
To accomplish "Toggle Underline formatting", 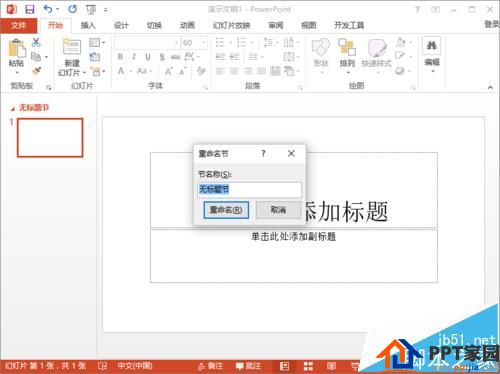I will point(148,57).
